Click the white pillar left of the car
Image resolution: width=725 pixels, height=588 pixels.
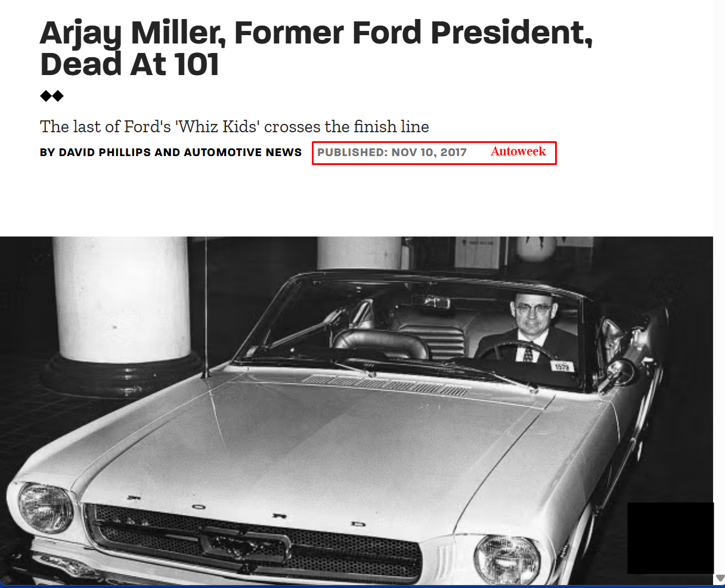click(x=122, y=300)
